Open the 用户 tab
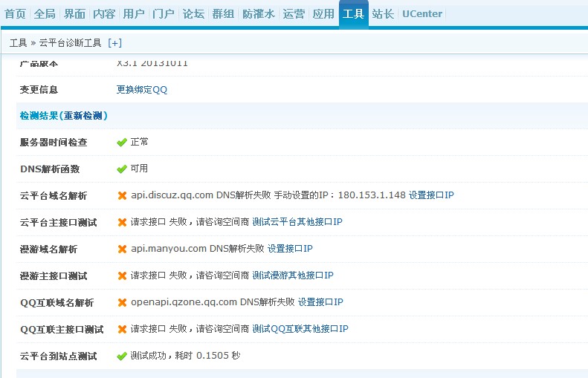Screen dimensions: 588x378 click(134, 14)
